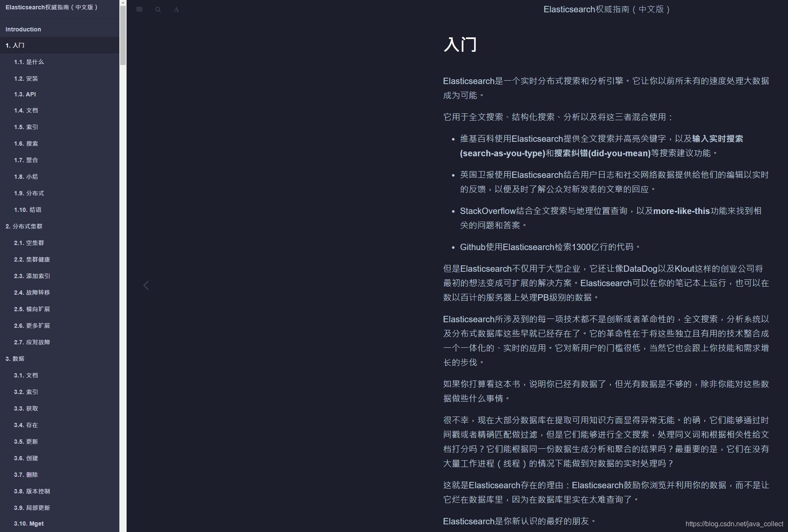The width and height of the screenshot is (788, 532).
Task: Click the Github使用Elasticsearch bullet line
Action: coord(551,247)
